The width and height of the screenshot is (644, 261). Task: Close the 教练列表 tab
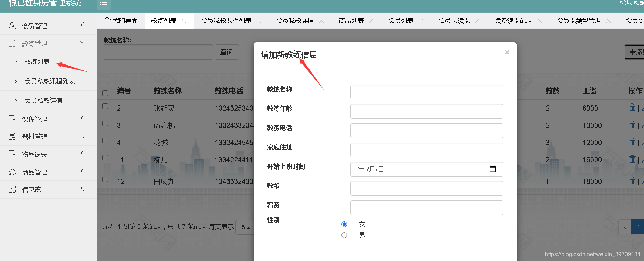point(184,21)
